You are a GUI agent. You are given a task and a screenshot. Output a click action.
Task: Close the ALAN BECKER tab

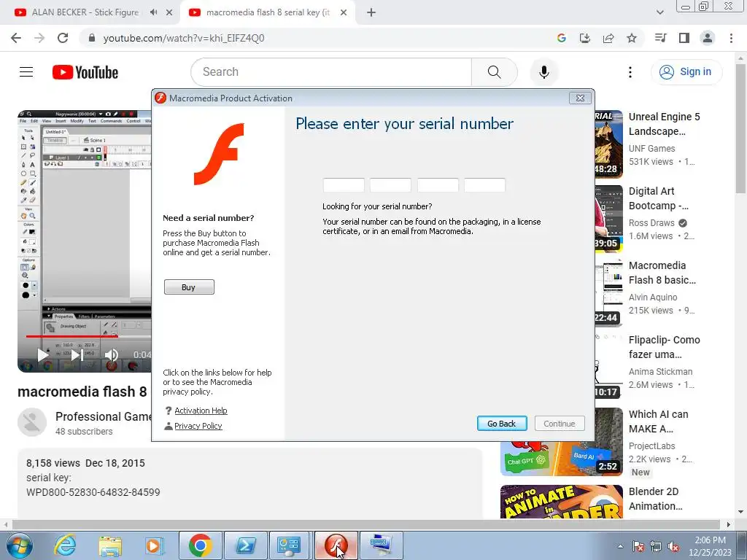[169, 13]
